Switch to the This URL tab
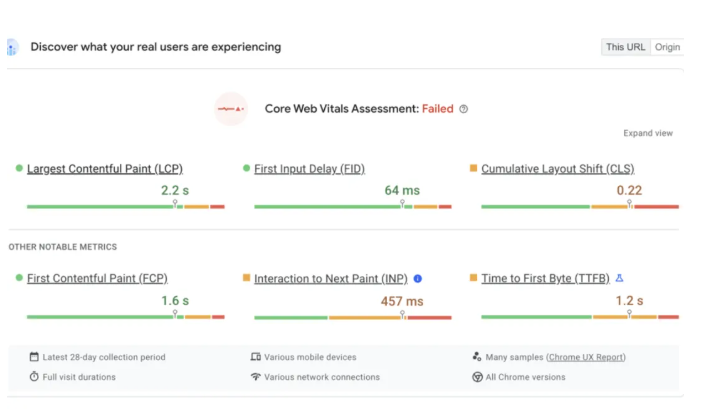The width and height of the screenshot is (709, 414). tap(626, 47)
